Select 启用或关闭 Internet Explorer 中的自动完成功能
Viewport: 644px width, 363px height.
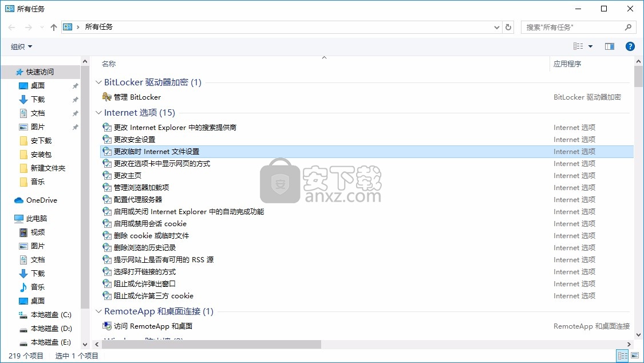point(189,211)
